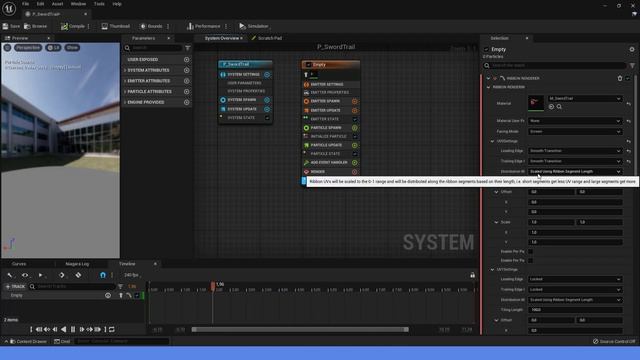Open the Show options in the preview viewport

pyautogui.click(x=72, y=48)
